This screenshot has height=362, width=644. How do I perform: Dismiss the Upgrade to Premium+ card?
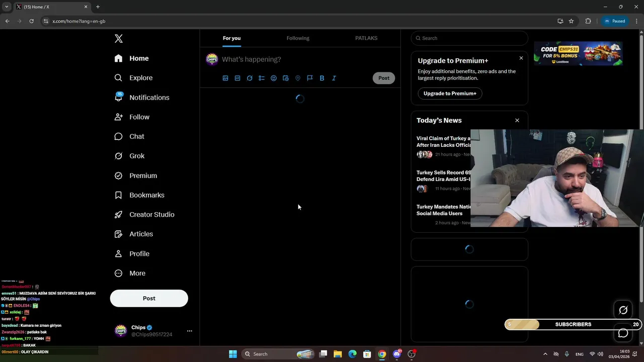521,58
